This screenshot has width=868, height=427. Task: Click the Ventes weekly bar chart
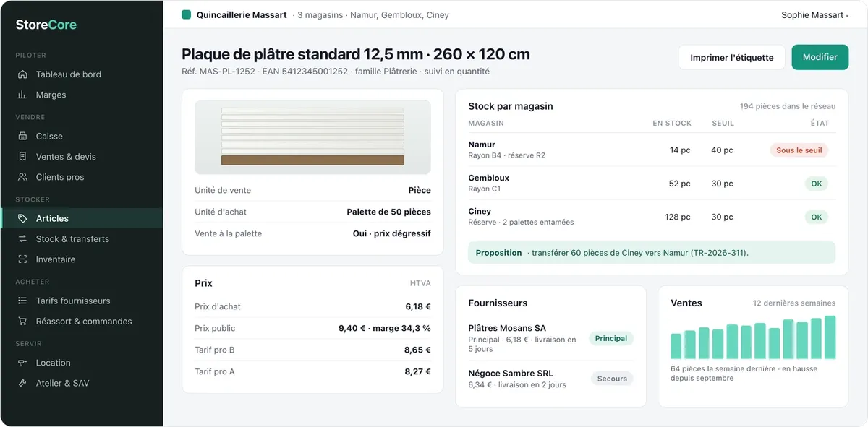pyautogui.click(x=753, y=337)
